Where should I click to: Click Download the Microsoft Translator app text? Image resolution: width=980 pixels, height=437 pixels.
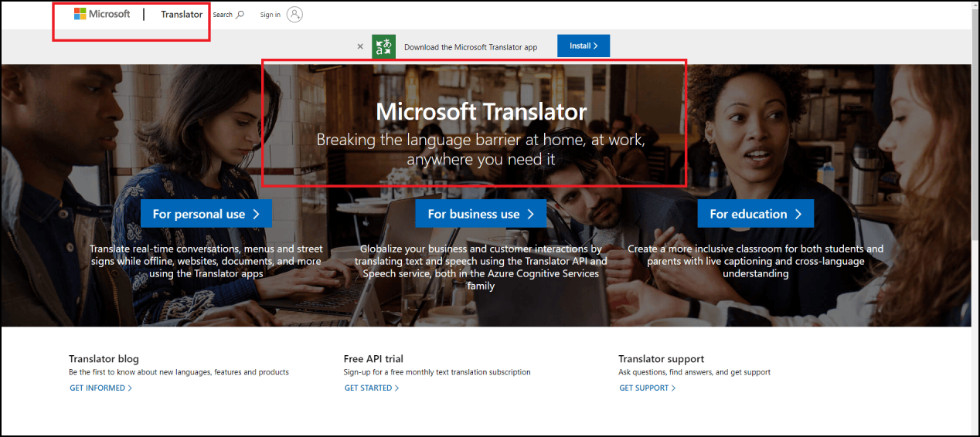coord(471,47)
